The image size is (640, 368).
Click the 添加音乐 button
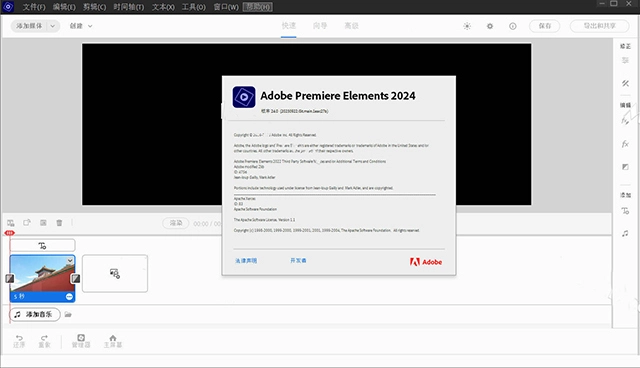click(x=35, y=315)
